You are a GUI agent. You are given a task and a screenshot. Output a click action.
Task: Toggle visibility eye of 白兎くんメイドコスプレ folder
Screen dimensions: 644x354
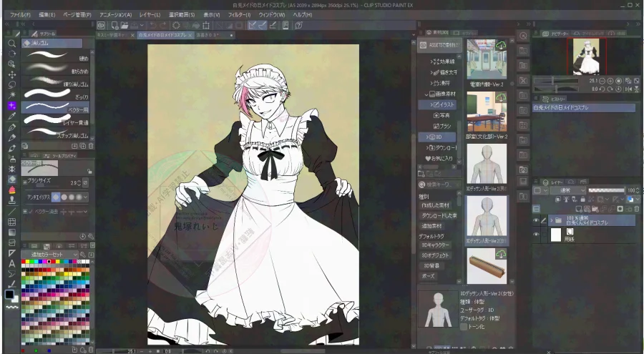tap(536, 221)
